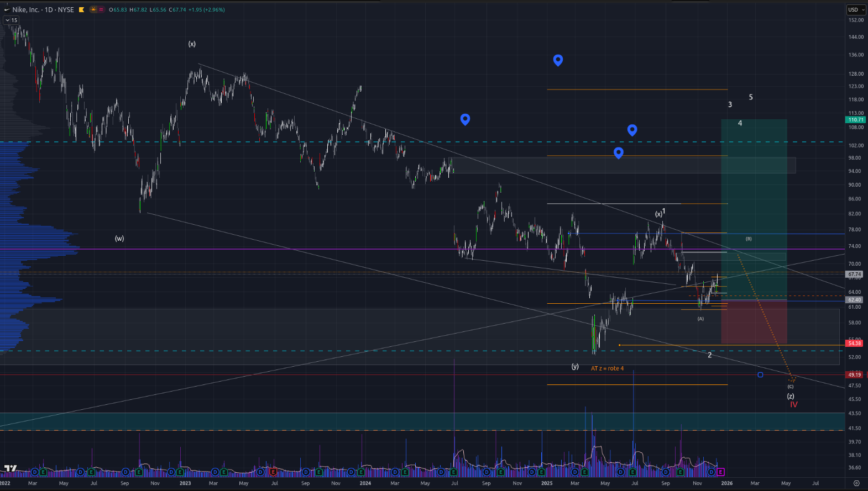Expand the collapsed indicator legend showing 15
Viewport: 868px width, 491px height.
point(11,20)
